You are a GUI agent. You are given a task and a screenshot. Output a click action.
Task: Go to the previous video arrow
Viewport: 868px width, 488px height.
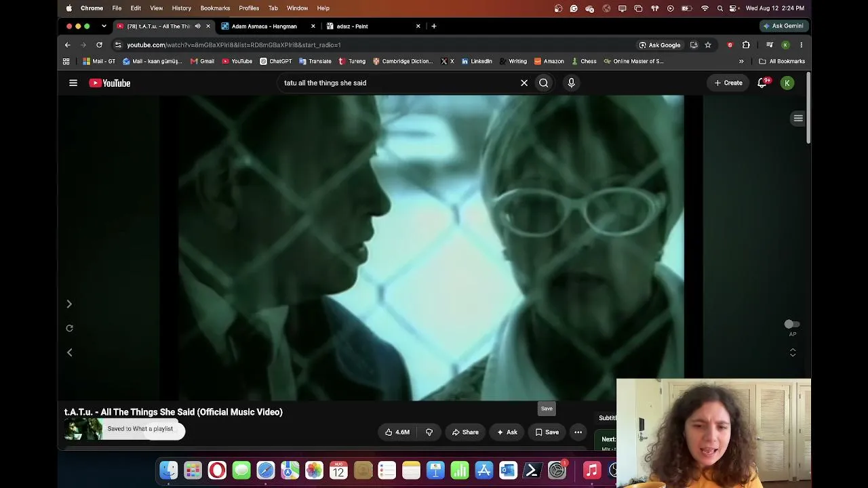[69, 352]
